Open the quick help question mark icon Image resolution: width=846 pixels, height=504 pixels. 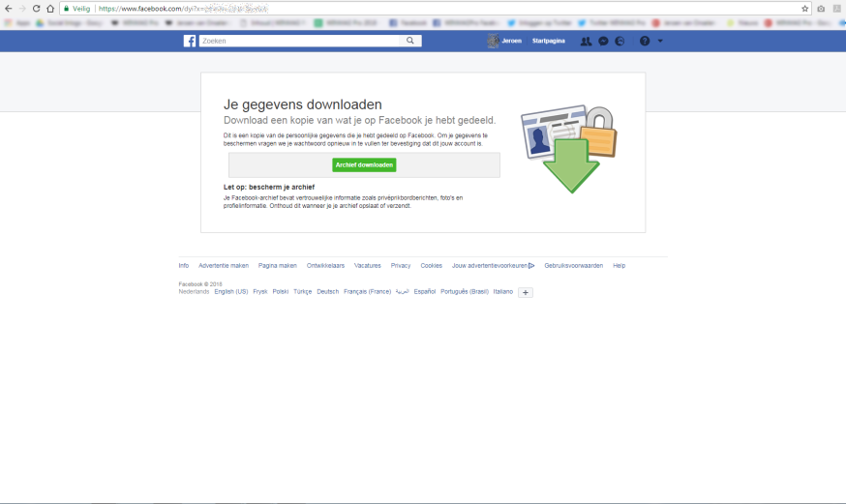[x=645, y=41]
